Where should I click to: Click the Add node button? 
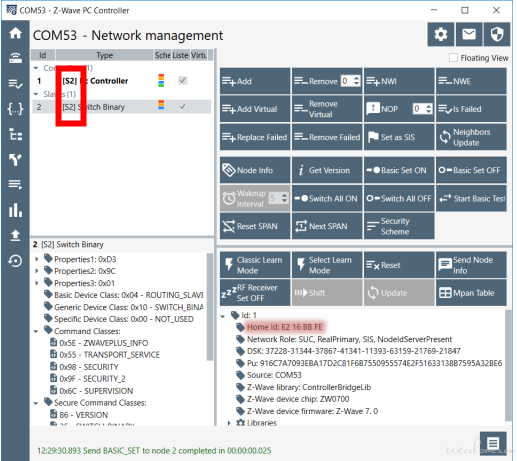(x=255, y=81)
